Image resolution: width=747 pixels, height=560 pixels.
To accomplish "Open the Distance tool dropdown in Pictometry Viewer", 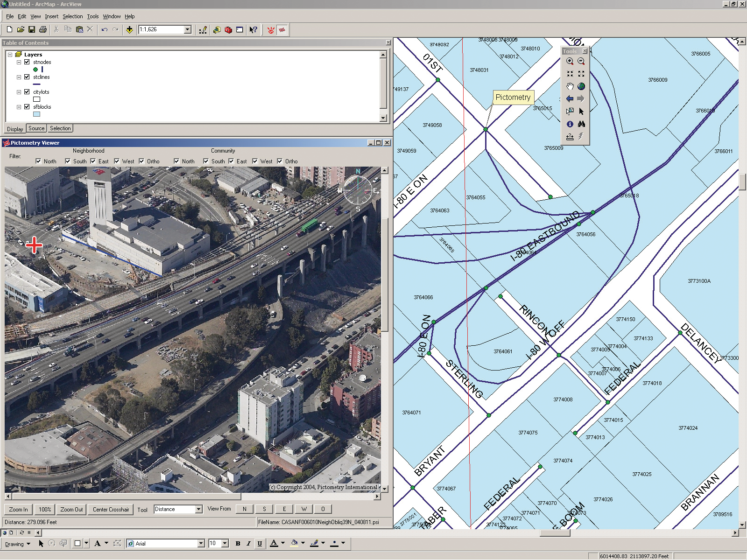I will [198, 509].
